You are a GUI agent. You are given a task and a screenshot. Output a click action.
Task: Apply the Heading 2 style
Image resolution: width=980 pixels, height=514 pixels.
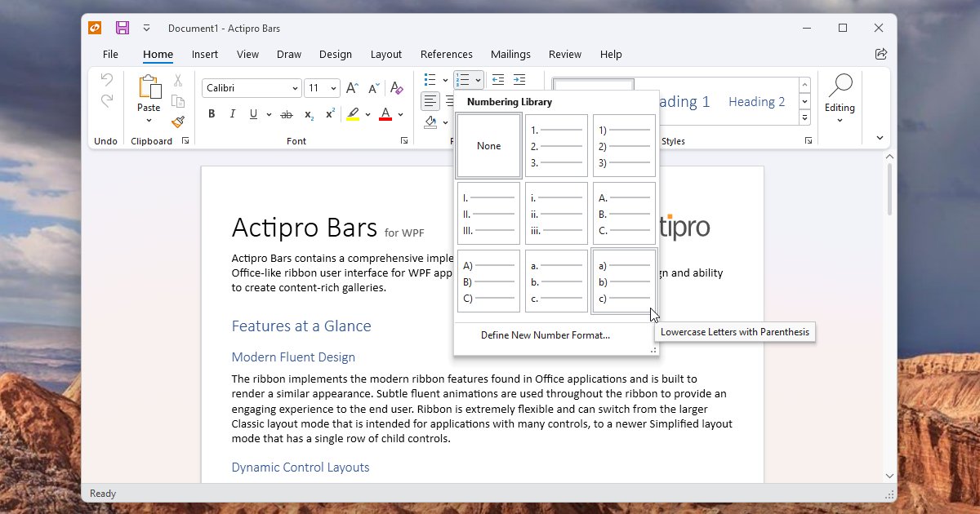[x=756, y=102]
